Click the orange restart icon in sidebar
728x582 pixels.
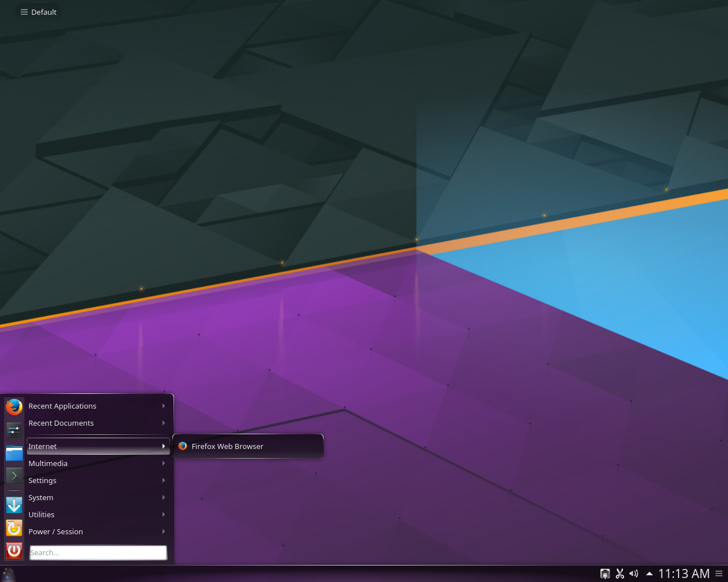click(14, 528)
